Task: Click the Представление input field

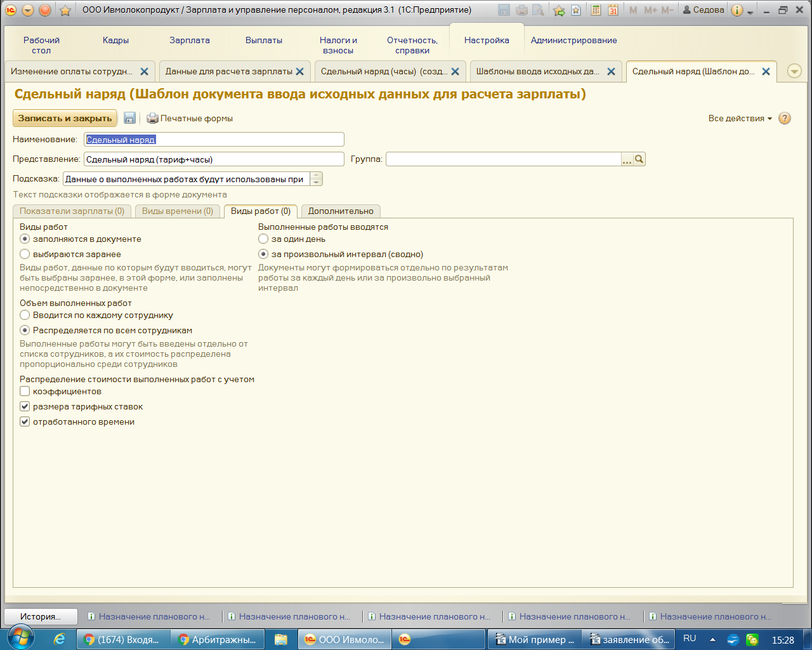Action: [x=214, y=159]
